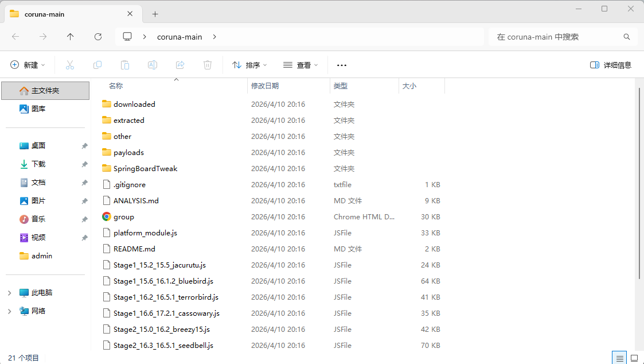Unpin 下载 using its pin icon
Image resolution: width=644 pixels, height=364 pixels.
pyautogui.click(x=84, y=165)
